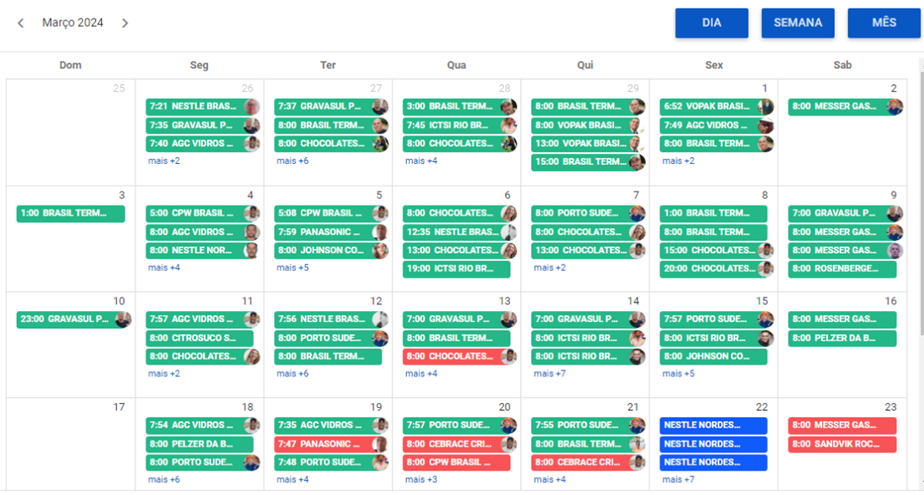The height and width of the screenshot is (495, 924).
Task: Open the 8:00 ROSENBERGE event on Saturday
Action: (841, 269)
